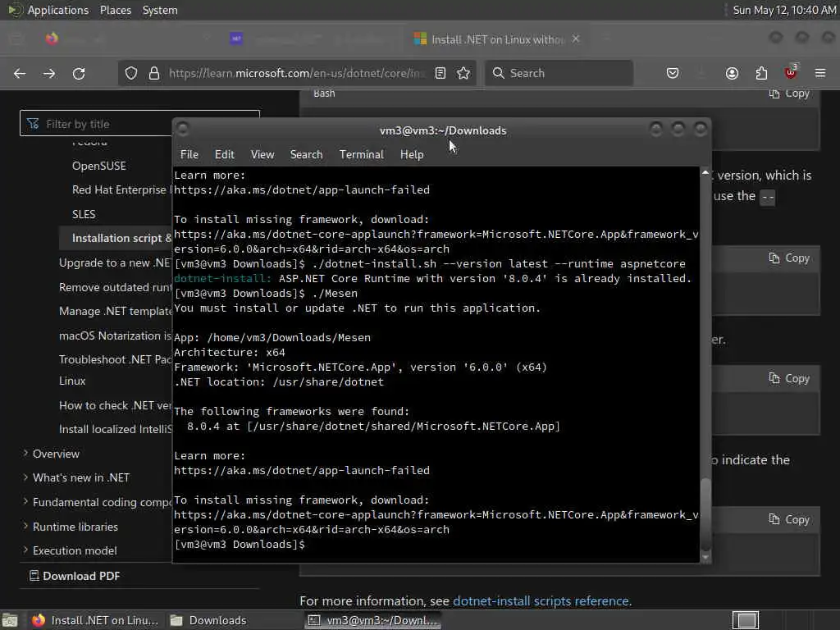Switch to Downloads folder in taskbar
Viewport: 840px width, 630px height.
209,620
